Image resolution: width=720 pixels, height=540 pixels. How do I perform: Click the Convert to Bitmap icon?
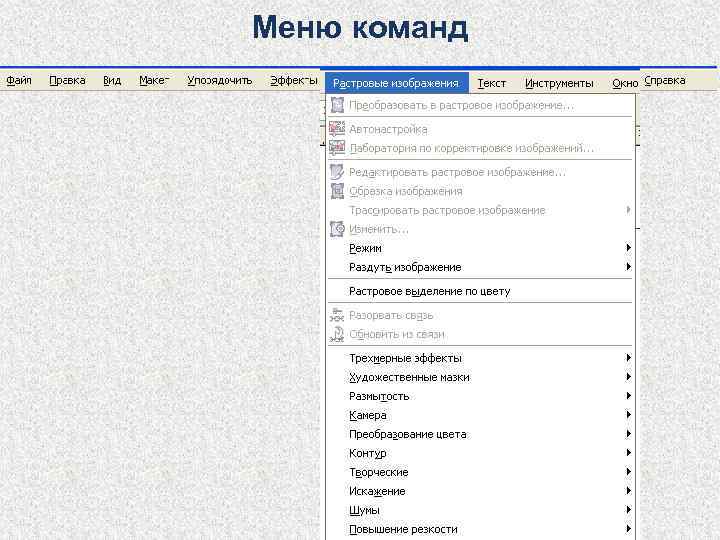(x=338, y=105)
